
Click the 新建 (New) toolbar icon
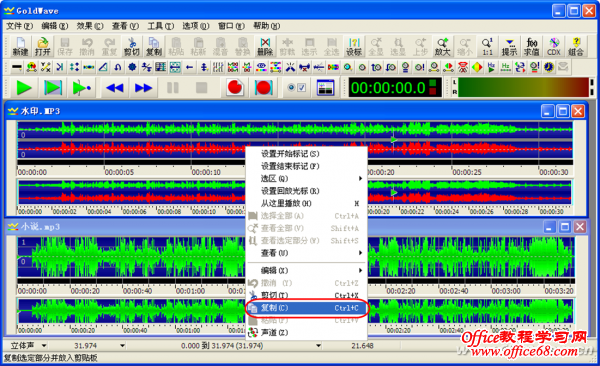[x=20, y=47]
